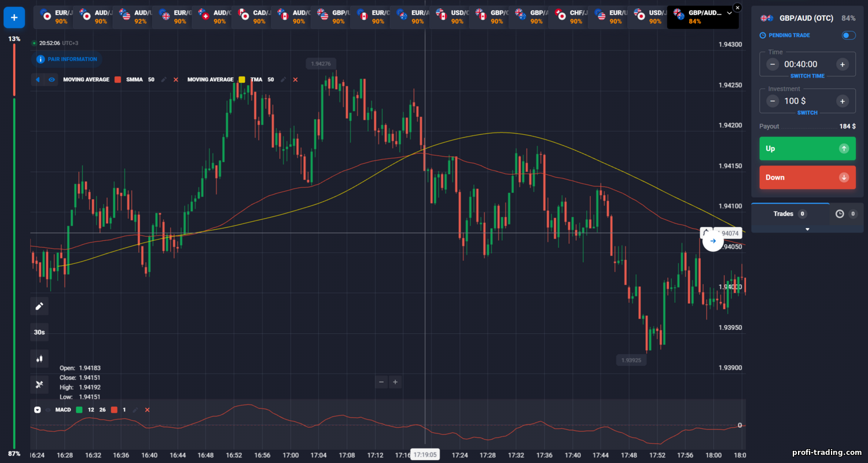Place an Up trade
The width and height of the screenshot is (868, 463).
(x=807, y=149)
